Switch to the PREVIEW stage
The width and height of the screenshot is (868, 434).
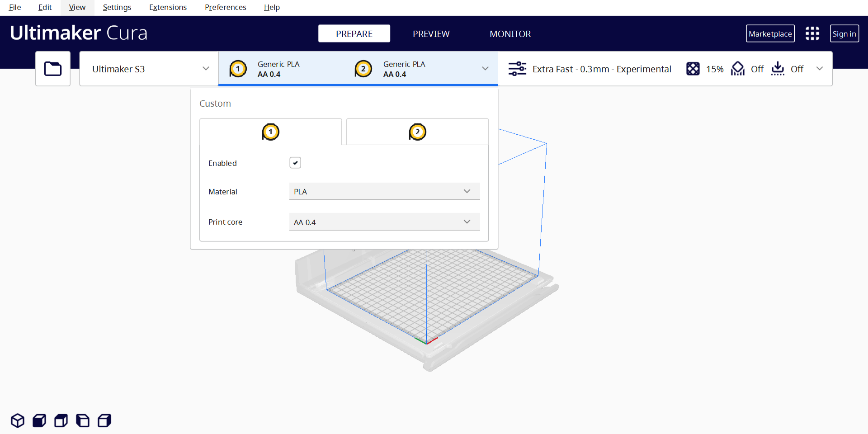click(x=431, y=34)
